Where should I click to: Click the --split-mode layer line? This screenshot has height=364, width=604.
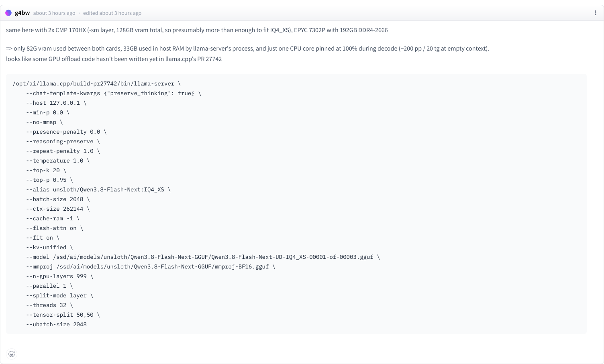pos(59,295)
